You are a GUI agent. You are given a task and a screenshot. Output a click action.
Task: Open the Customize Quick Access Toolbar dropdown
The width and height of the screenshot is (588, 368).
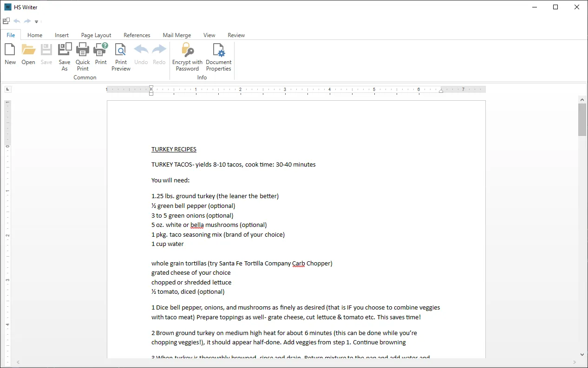36,21
